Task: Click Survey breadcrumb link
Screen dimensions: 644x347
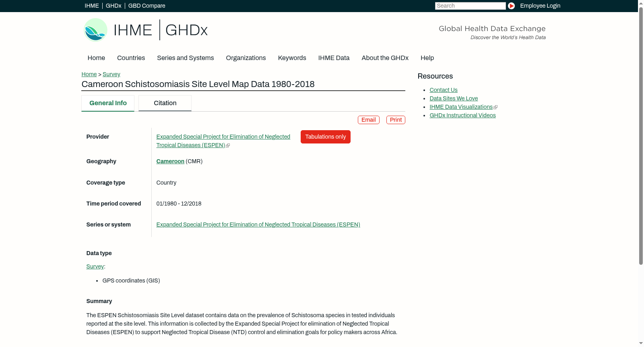Action: [x=111, y=74]
